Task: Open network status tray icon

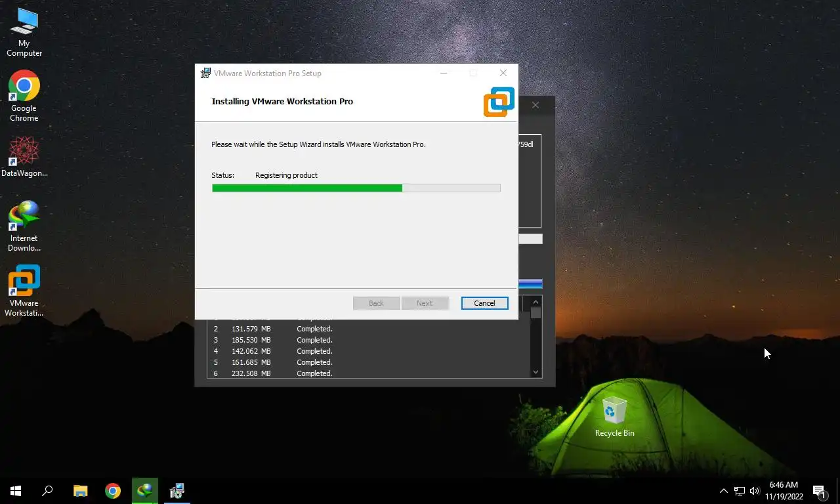Action: [x=739, y=491]
